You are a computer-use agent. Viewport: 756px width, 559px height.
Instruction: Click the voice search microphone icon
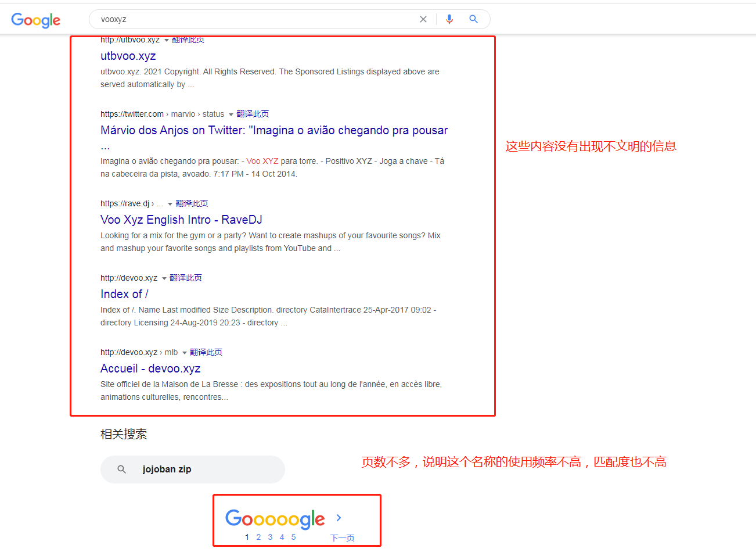(449, 19)
